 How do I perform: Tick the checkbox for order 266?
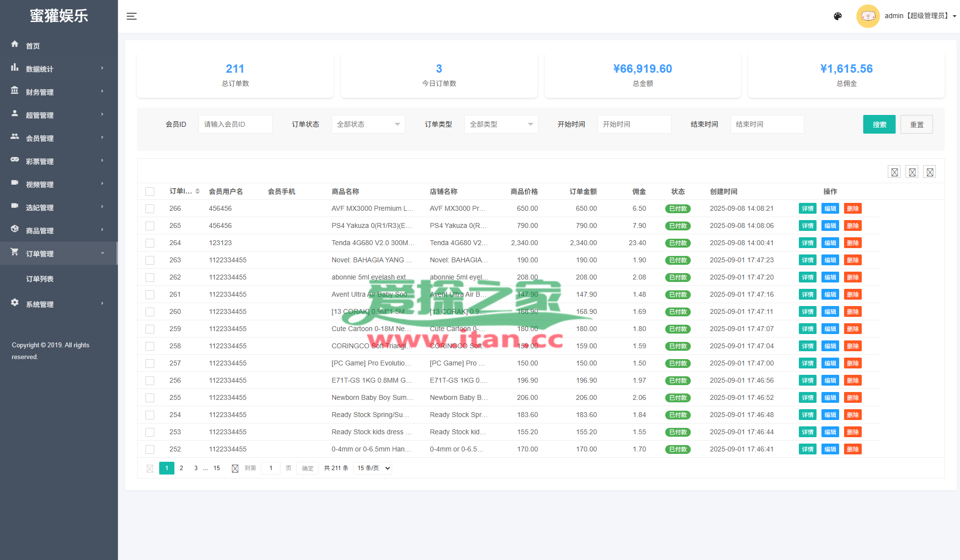point(150,209)
